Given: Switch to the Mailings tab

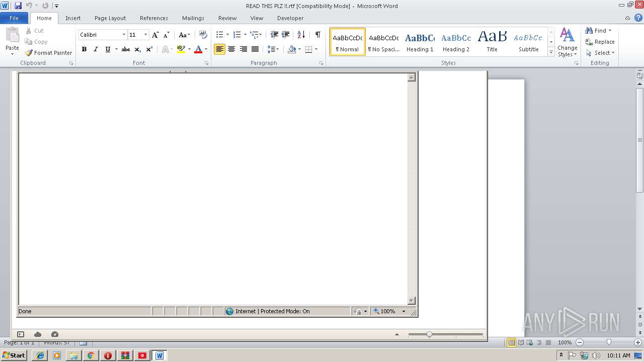Looking at the screenshot, I should tap(193, 18).
